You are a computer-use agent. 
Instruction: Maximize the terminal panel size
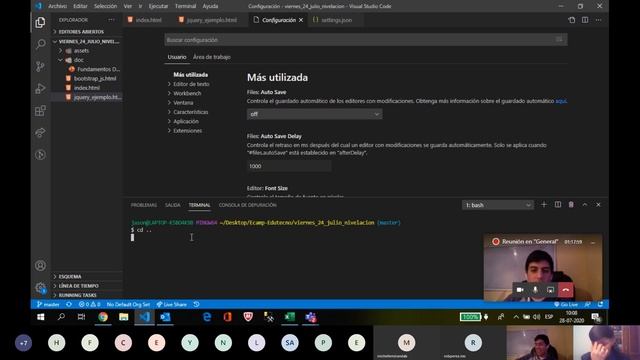tap(584, 204)
